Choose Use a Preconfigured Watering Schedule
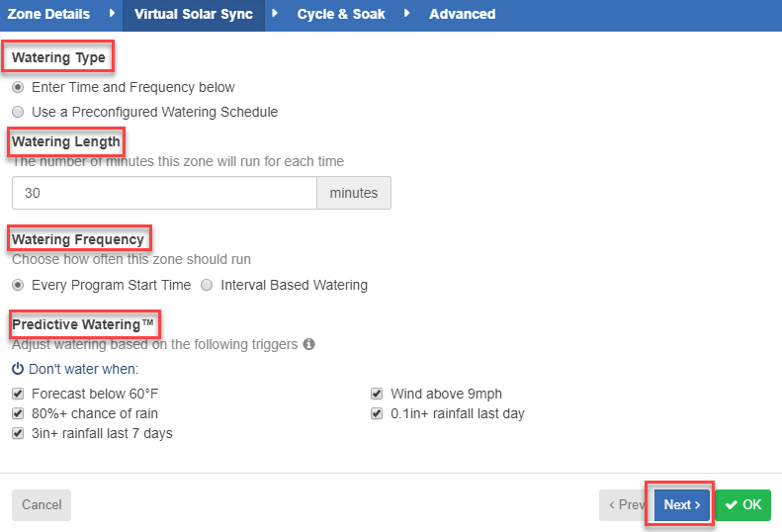This screenshot has width=782, height=532. (x=18, y=112)
